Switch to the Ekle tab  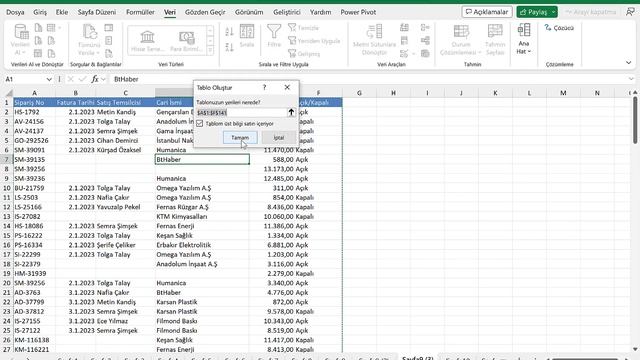click(x=62, y=12)
